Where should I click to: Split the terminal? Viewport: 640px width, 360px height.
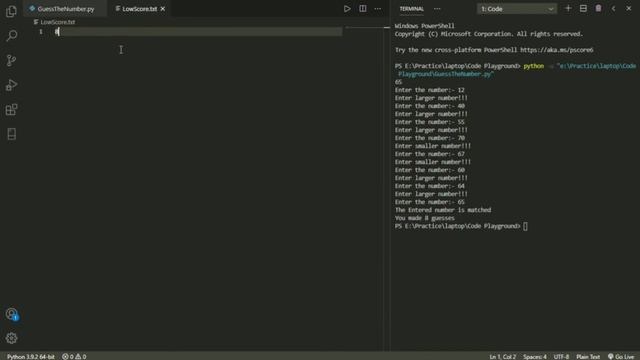coord(583,9)
